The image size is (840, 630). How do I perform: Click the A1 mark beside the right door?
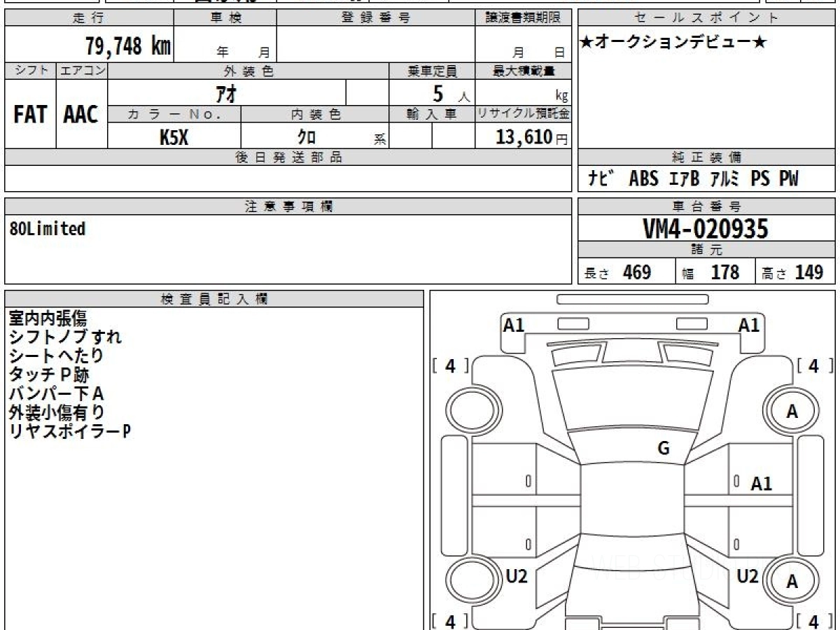762,483
